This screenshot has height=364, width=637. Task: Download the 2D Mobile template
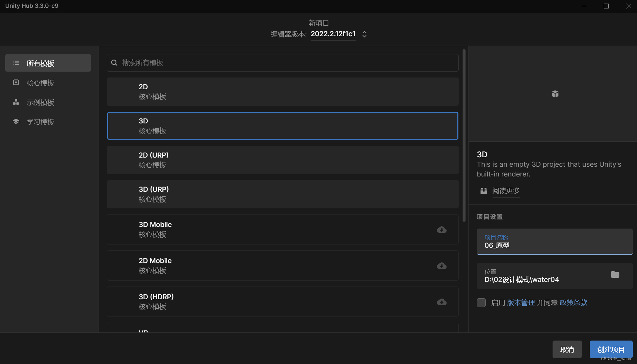click(x=442, y=266)
